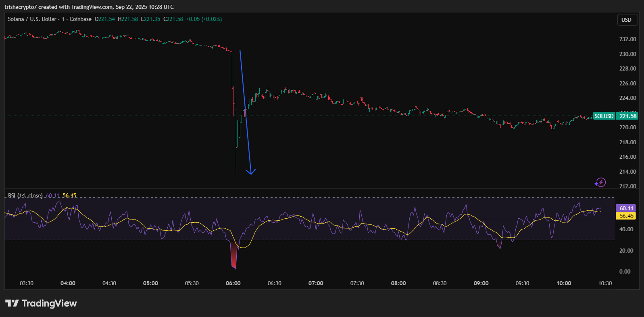
Task: Click the purple 60.11 RSI axis label
Action: pyautogui.click(x=626, y=208)
